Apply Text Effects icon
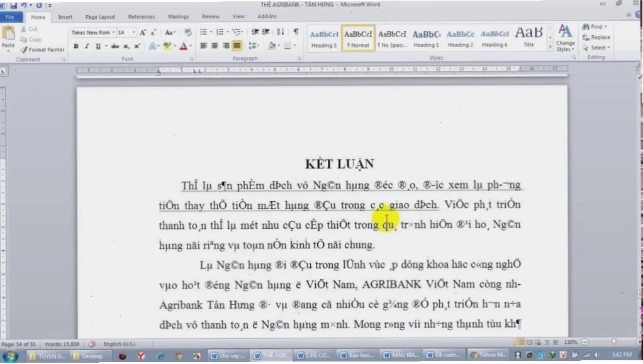This screenshot has width=643, height=364. tap(152, 47)
